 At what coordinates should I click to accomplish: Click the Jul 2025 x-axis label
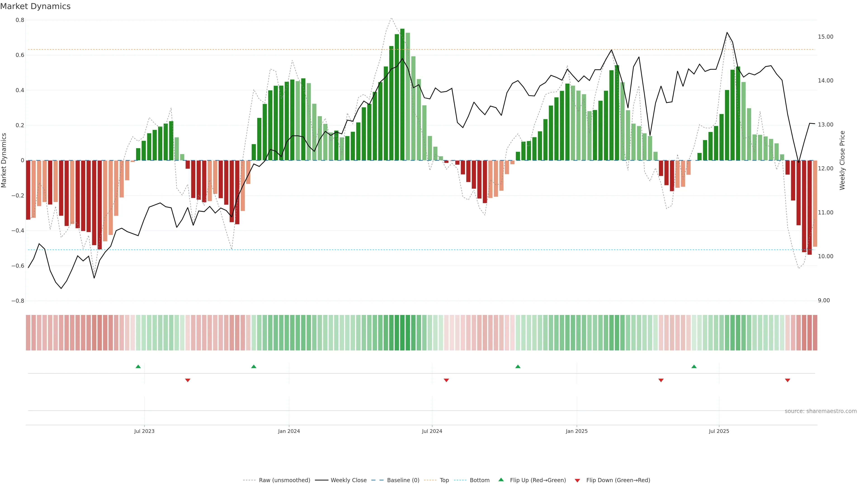(719, 431)
